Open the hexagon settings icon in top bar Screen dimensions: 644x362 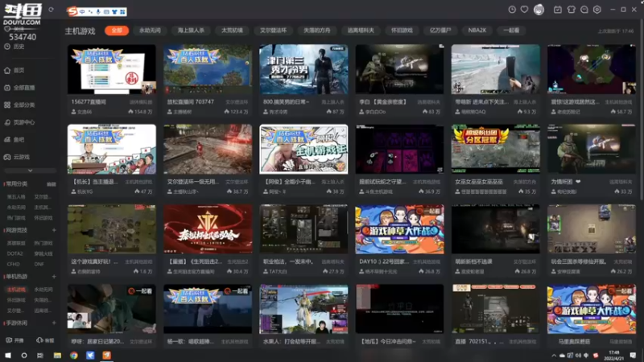pos(597,10)
